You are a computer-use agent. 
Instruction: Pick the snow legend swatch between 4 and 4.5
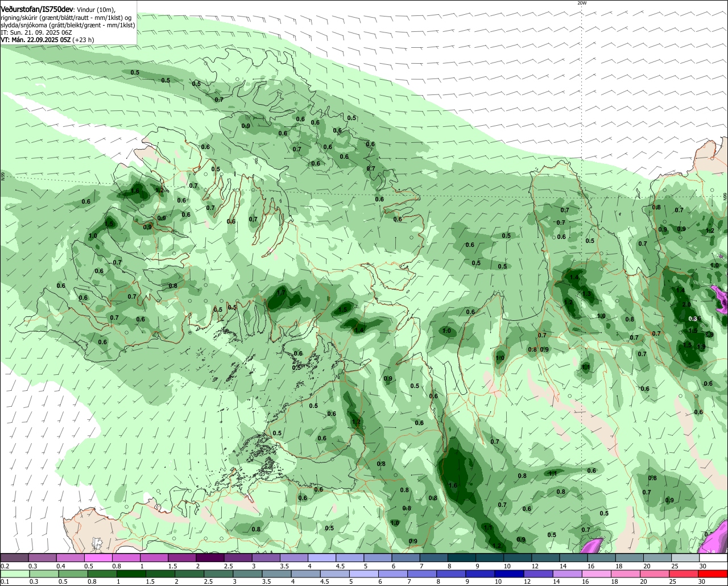click(x=322, y=558)
